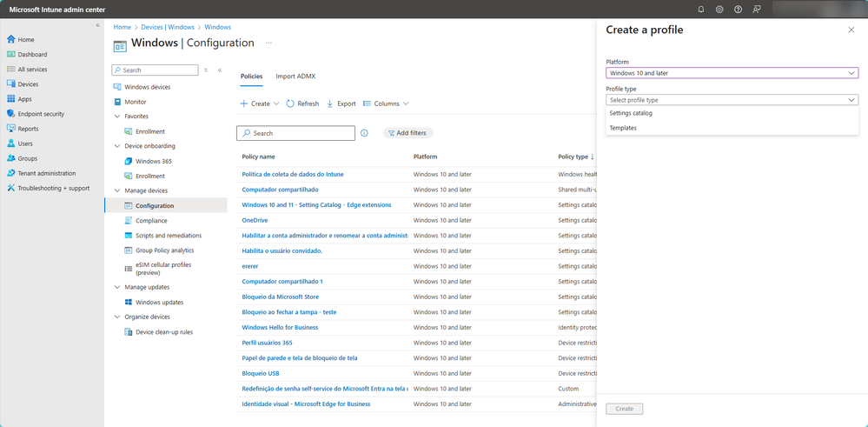This screenshot has height=427, width=868.
Task: Collapse the Windows resource menu chevron
Action: (x=220, y=70)
